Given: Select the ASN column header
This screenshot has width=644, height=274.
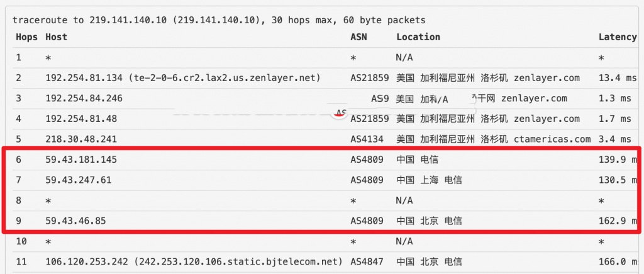Looking at the screenshot, I should 358,37.
